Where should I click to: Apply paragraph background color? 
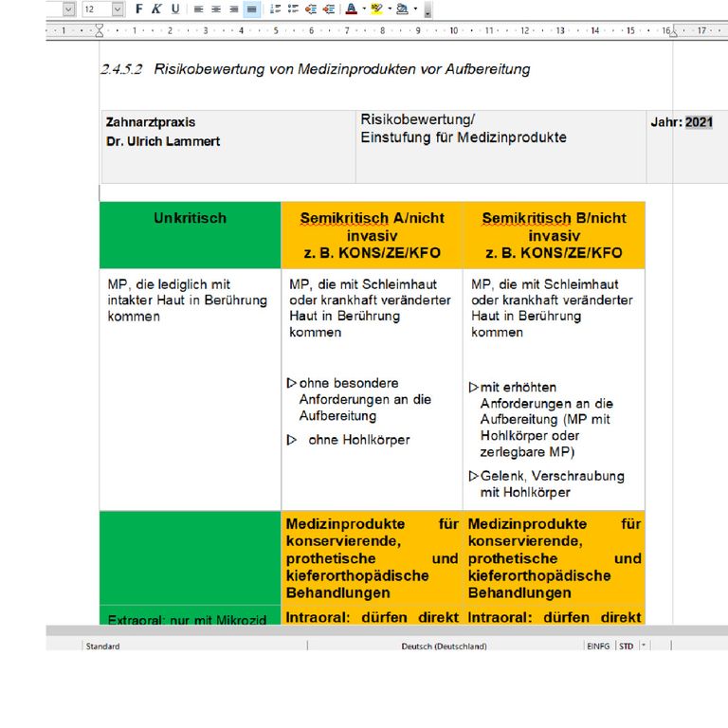click(403, 9)
